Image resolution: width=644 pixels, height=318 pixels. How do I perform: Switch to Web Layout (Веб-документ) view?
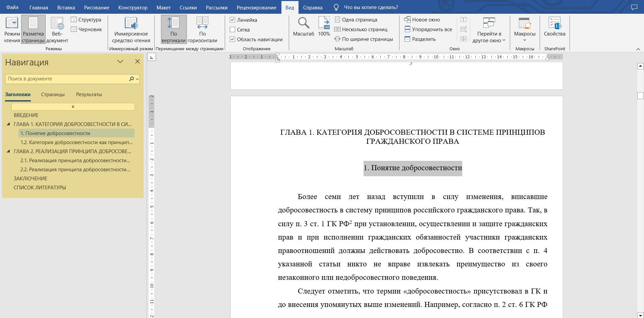point(57,30)
